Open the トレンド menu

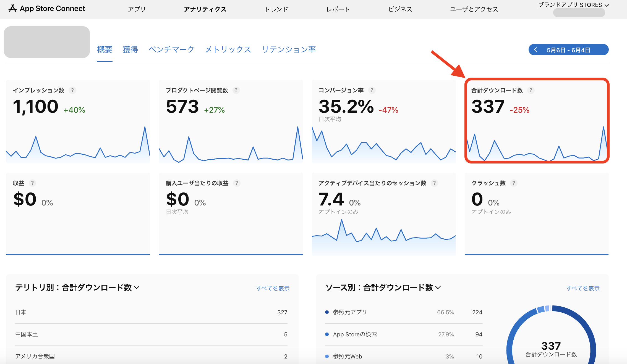pyautogui.click(x=276, y=9)
